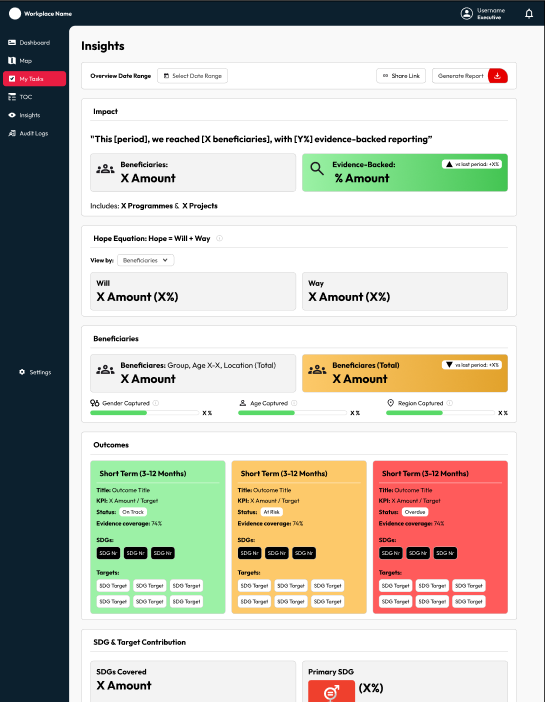Click the Region Captured progress bar
The image size is (545, 702).
coord(440,413)
